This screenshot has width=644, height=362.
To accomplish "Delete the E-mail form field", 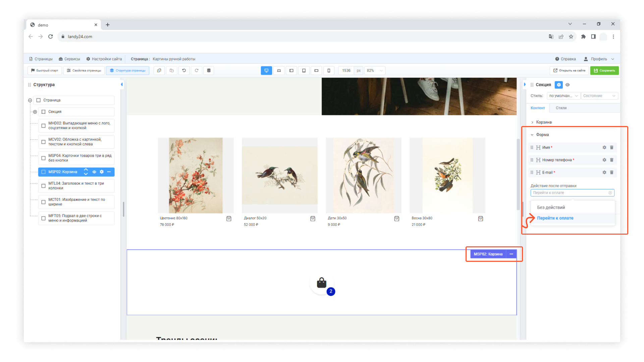I will [x=612, y=172].
